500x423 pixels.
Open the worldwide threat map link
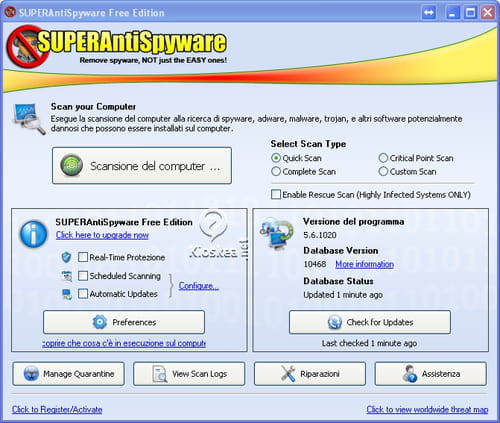(x=427, y=409)
